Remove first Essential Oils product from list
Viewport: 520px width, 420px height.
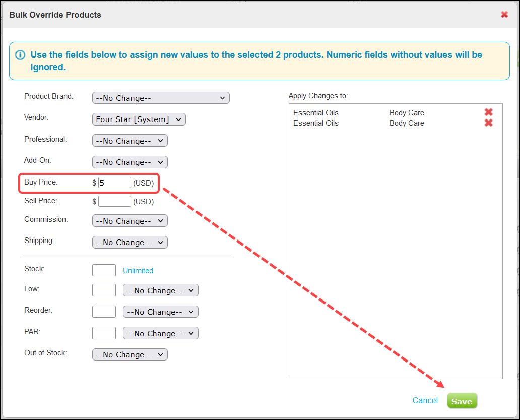pyautogui.click(x=488, y=112)
